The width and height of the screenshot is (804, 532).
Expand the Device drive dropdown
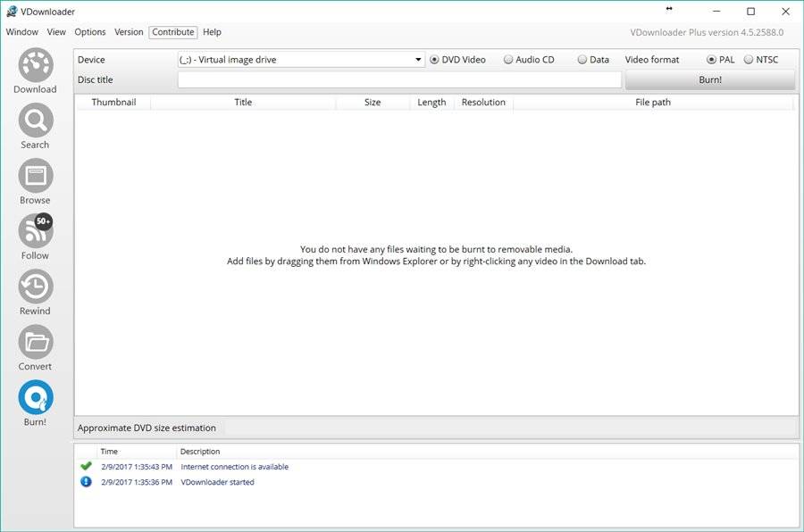pos(419,60)
